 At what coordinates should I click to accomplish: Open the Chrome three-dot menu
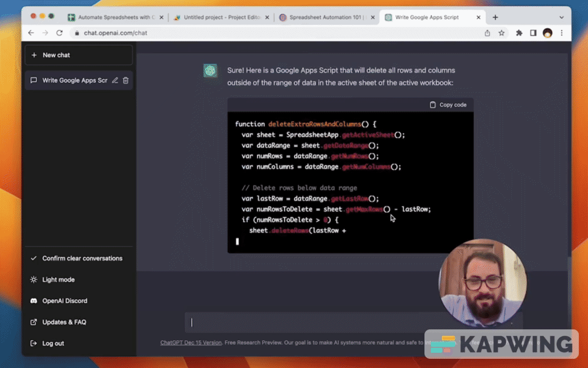[x=561, y=33]
